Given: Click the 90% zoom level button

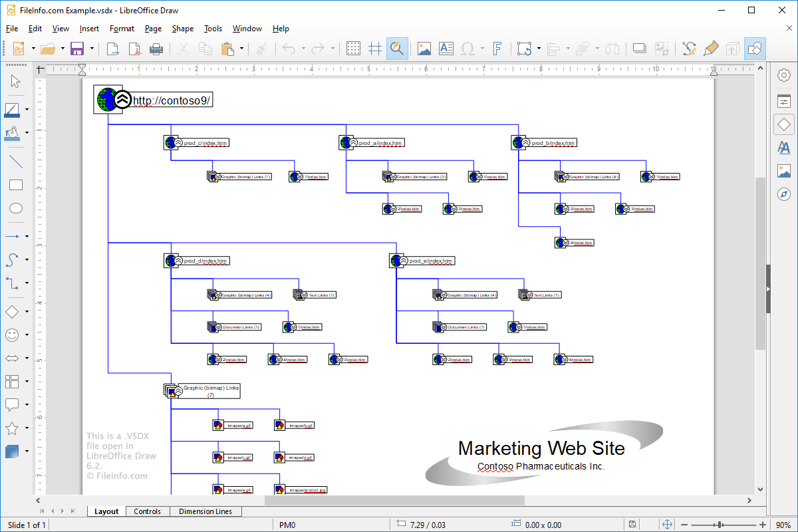Looking at the screenshot, I should coord(783,525).
